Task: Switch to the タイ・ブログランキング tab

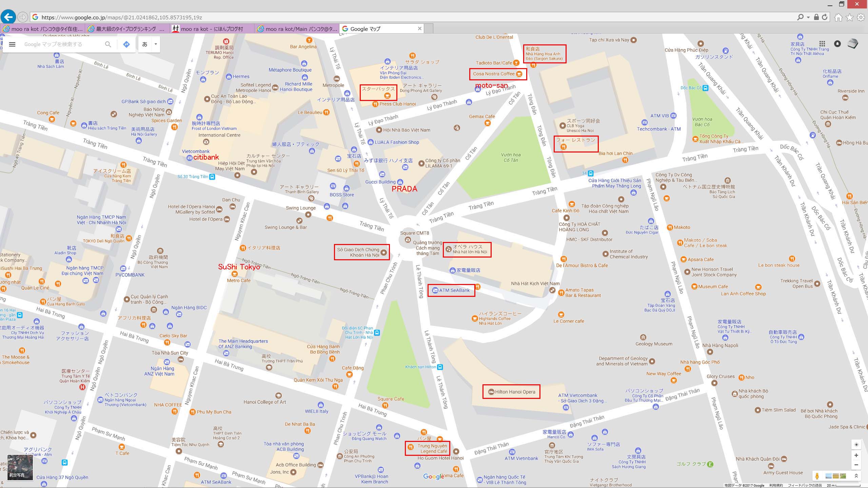Action: pos(126,29)
